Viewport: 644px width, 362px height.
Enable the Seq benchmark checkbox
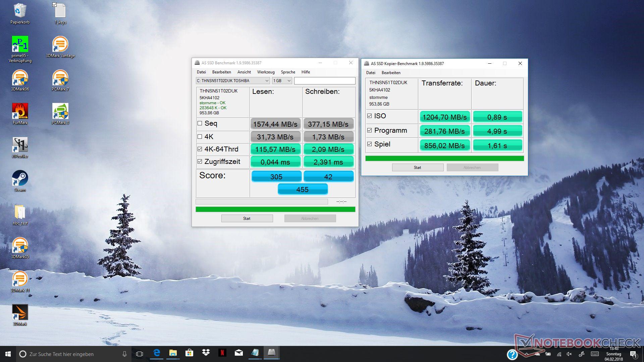click(x=200, y=123)
